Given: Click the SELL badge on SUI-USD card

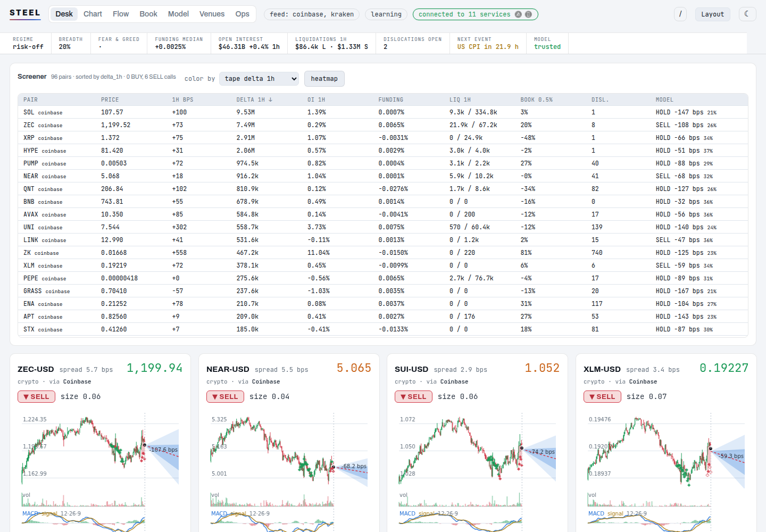Looking at the screenshot, I should [413, 396].
